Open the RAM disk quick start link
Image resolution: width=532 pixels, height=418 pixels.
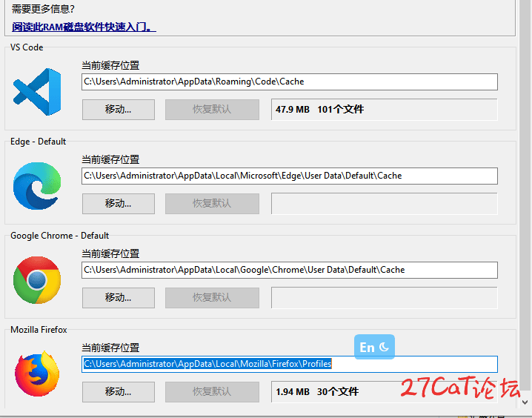(x=84, y=27)
